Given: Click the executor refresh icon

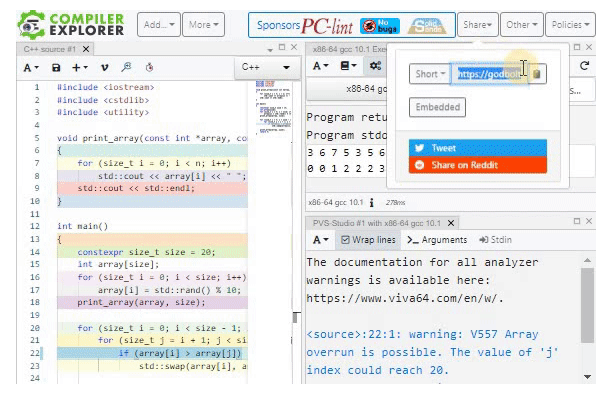Looking at the screenshot, I should (584, 66).
